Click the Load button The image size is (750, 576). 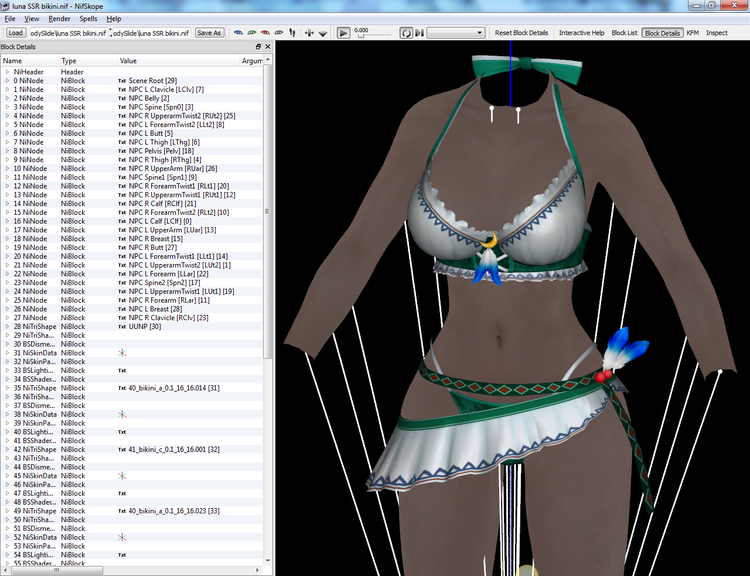tap(16, 33)
